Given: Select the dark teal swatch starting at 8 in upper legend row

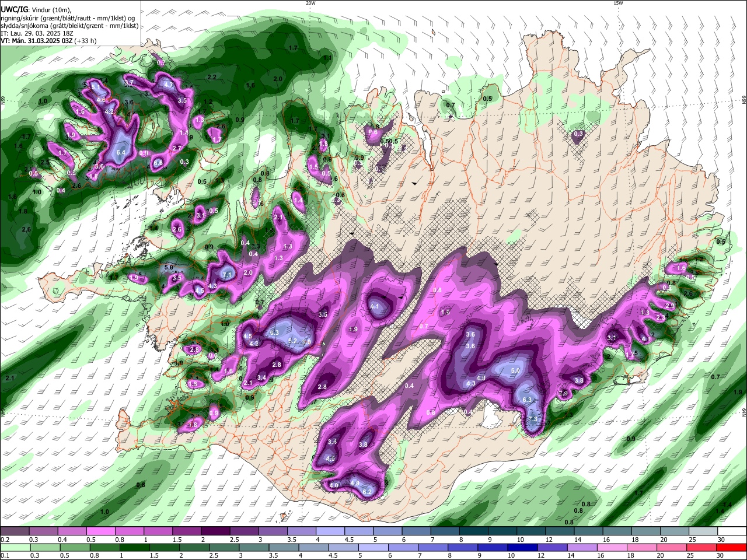Looking at the screenshot, I should (x=473, y=531).
